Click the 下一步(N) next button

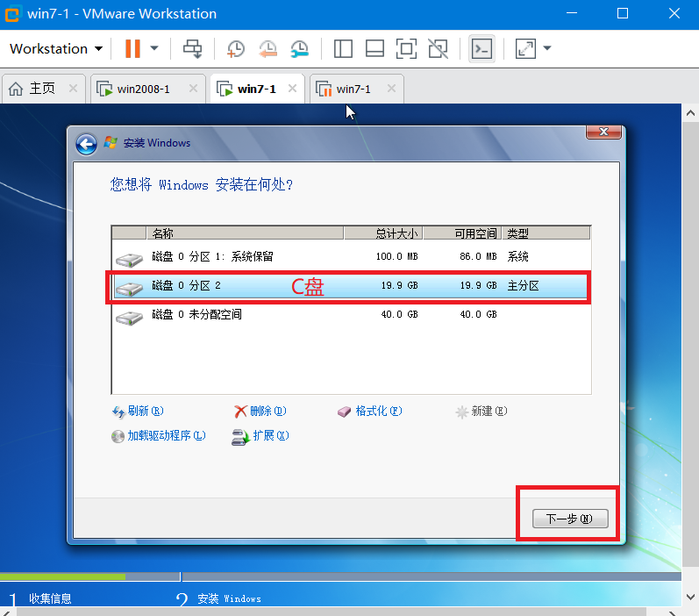570,519
